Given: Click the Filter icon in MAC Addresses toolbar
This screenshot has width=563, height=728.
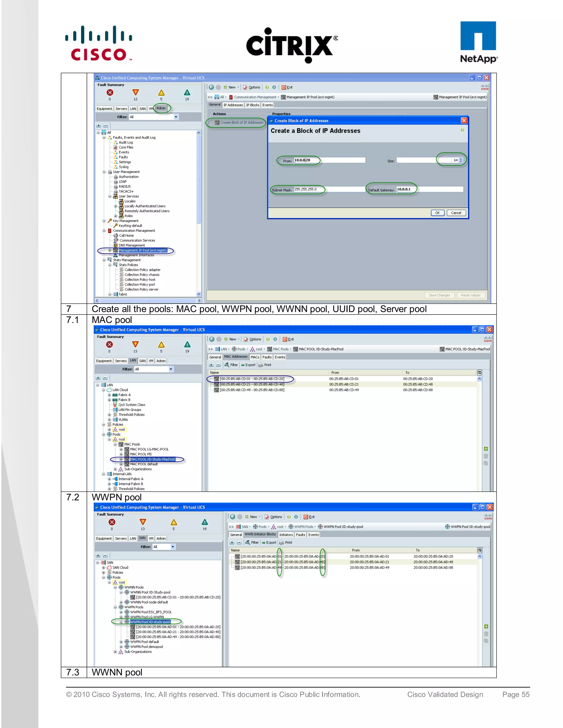Looking at the screenshot, I should 231,365.
